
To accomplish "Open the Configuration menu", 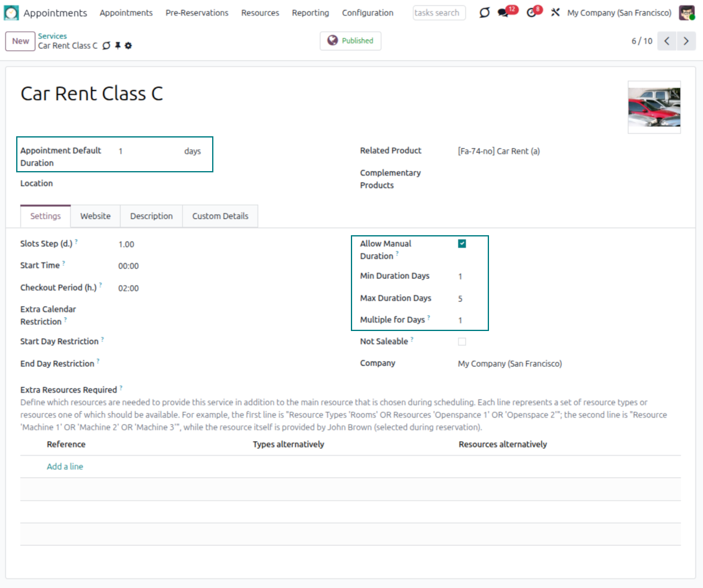I will pos(367,13).
